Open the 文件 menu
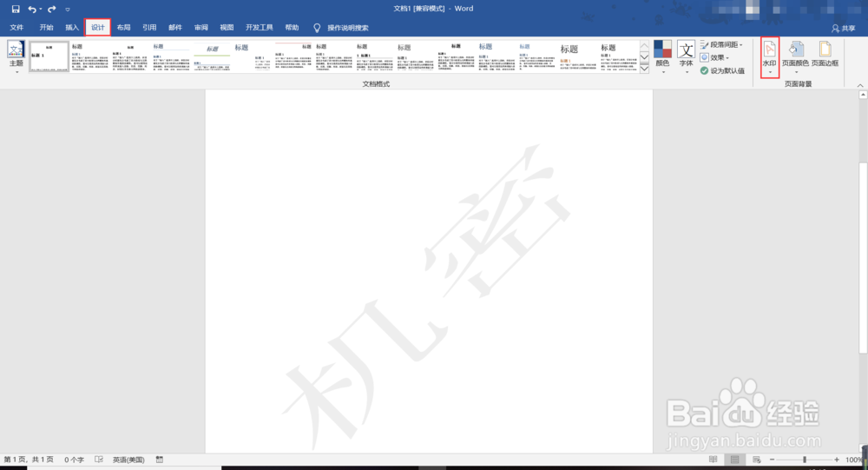The image size is (868, 470). (16, 27)
